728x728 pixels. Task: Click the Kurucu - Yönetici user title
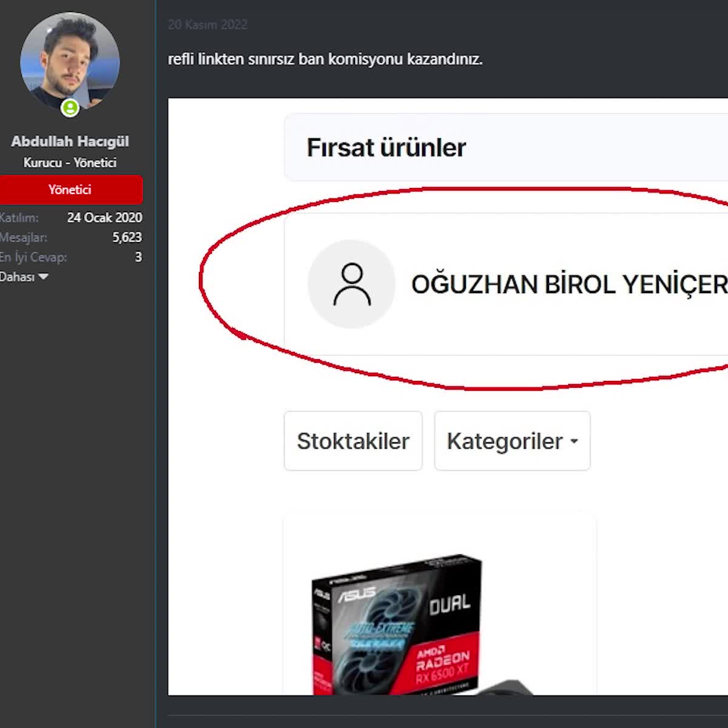tap(70, 163)
